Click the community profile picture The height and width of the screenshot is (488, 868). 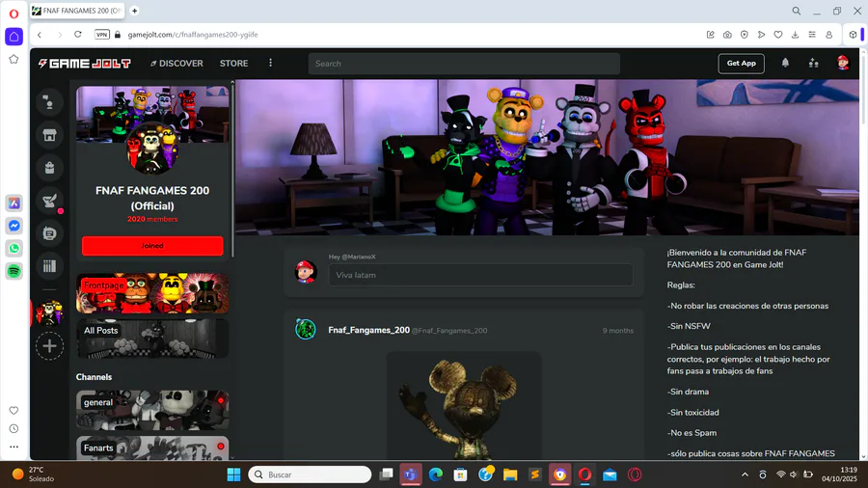152,148
